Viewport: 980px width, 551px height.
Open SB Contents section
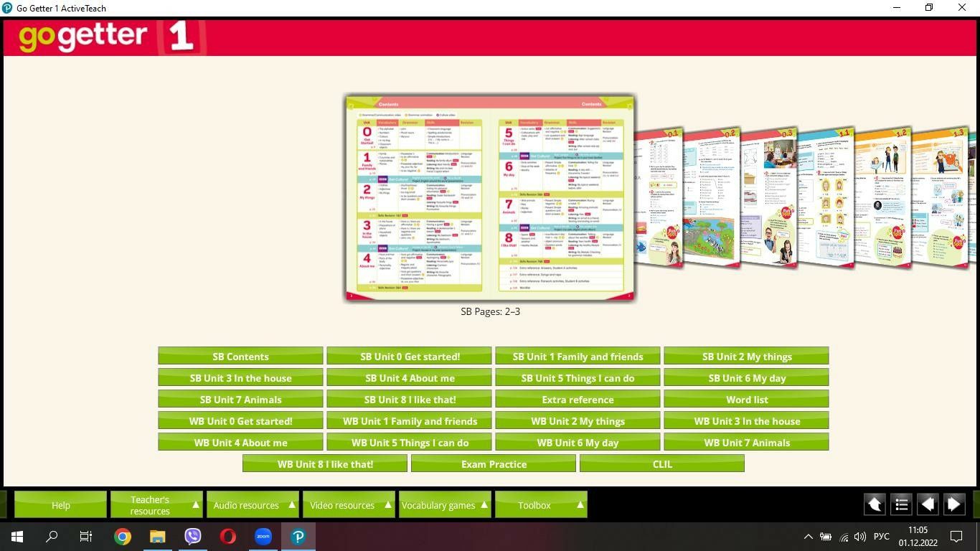(240, 356)
